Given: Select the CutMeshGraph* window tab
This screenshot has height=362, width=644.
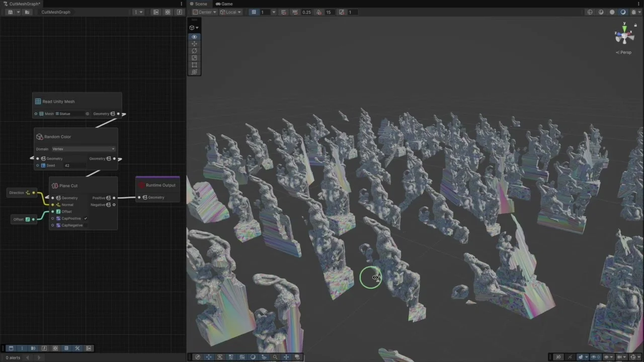Looking at the screenshot, I should tap(22, 4).
